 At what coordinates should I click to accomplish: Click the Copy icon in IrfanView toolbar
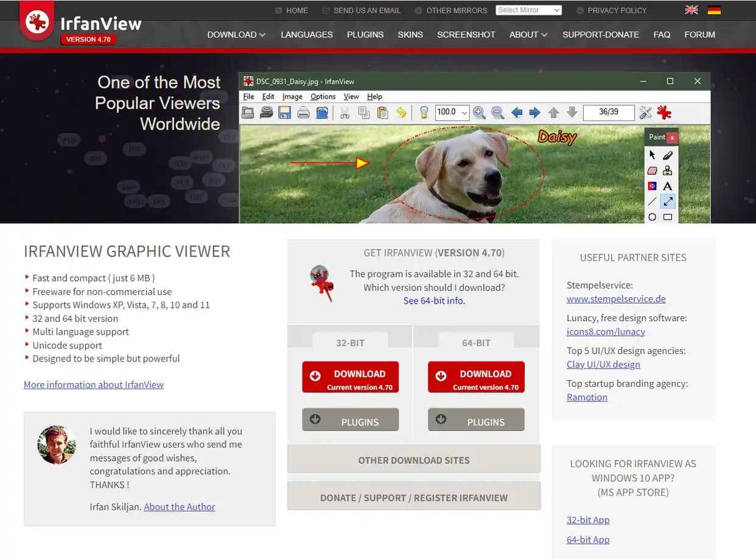coord(363,113)
